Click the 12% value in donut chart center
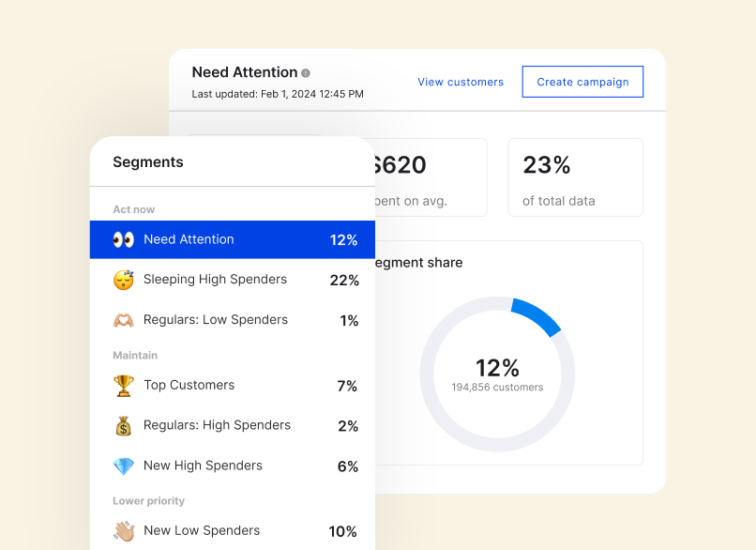The width and height of the screenshot is (756, 550). coord(497,367)
